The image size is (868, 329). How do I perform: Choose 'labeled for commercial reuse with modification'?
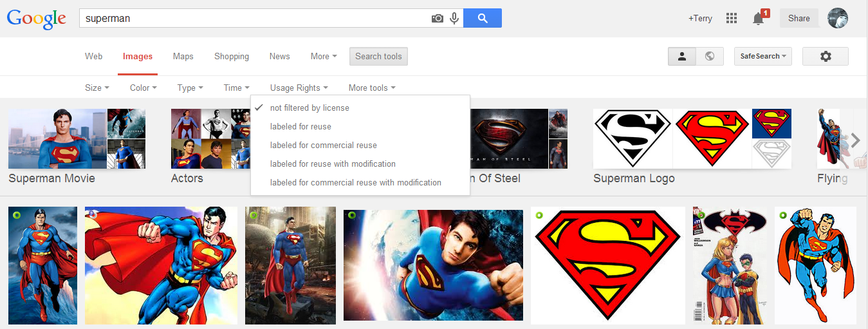coord(360,182)
